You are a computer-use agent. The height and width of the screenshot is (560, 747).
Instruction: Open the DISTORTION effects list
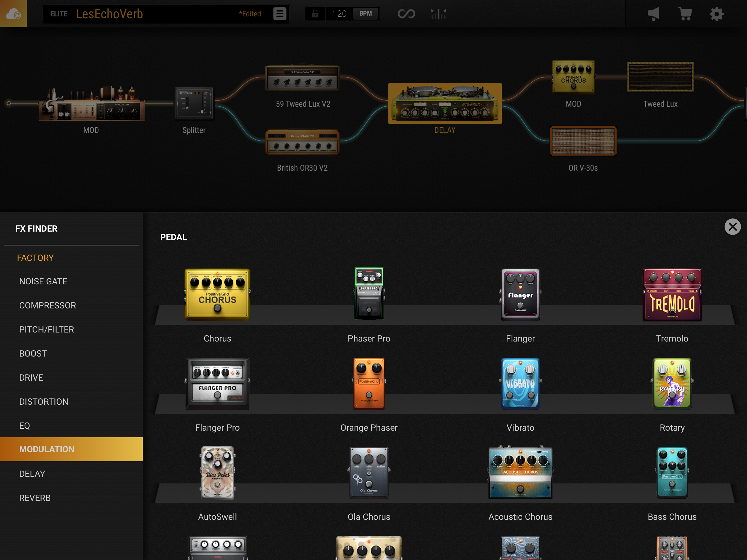click(44, 401)
